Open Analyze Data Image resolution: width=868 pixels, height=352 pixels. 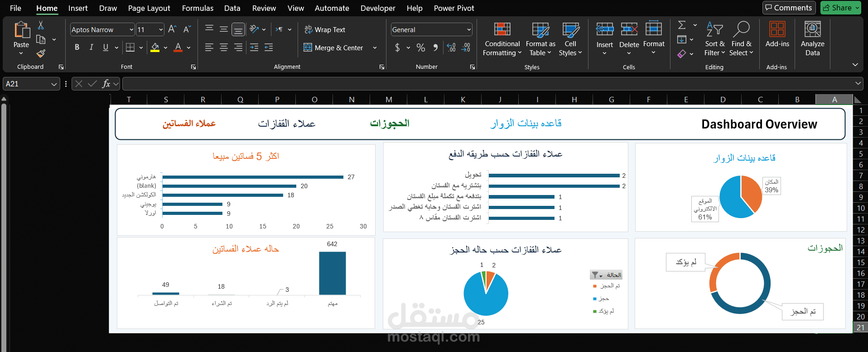812,39
